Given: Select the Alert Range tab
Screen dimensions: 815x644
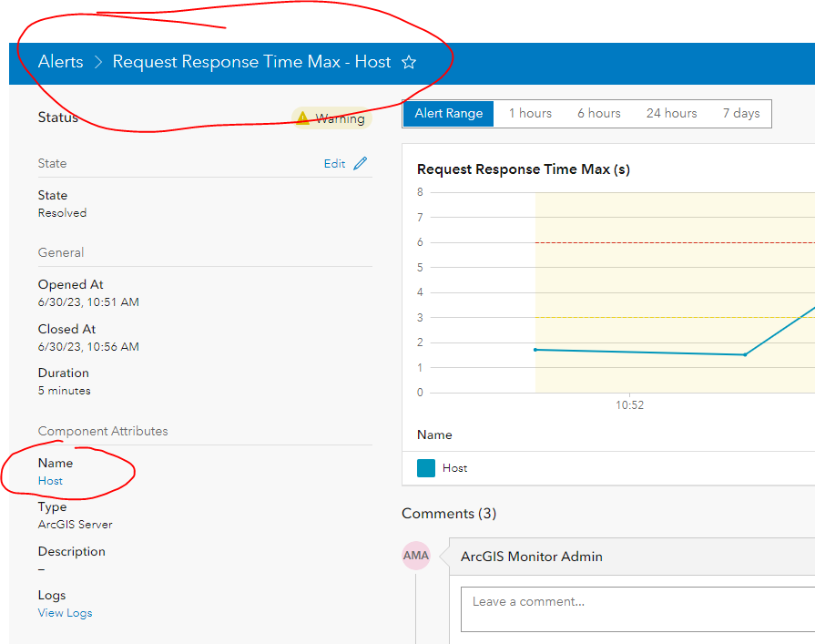Looking at the screenshot, I should click(x=447, y=113).
